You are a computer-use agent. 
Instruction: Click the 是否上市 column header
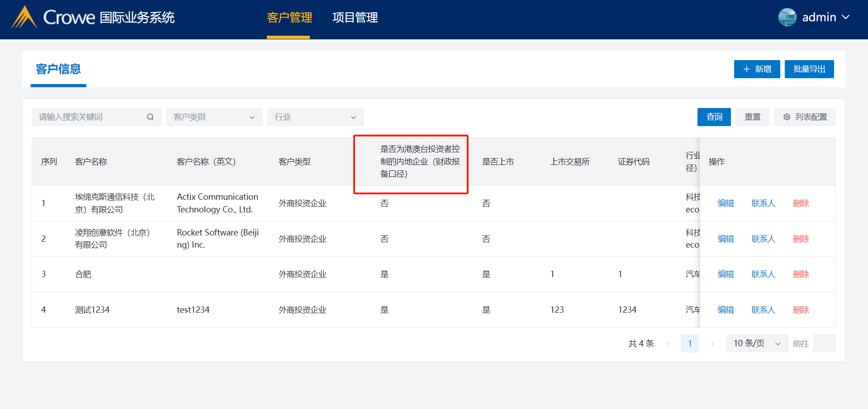498,162
